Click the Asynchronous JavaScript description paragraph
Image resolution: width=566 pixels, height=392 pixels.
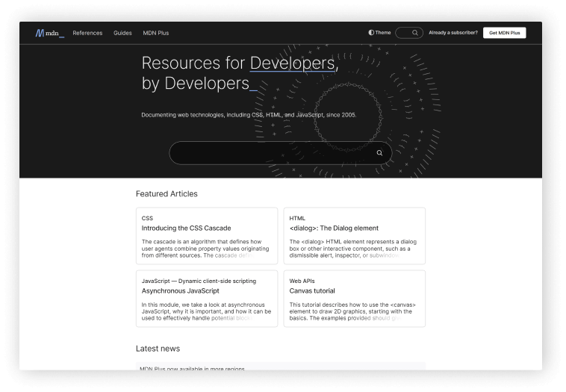tap(207, 311)
